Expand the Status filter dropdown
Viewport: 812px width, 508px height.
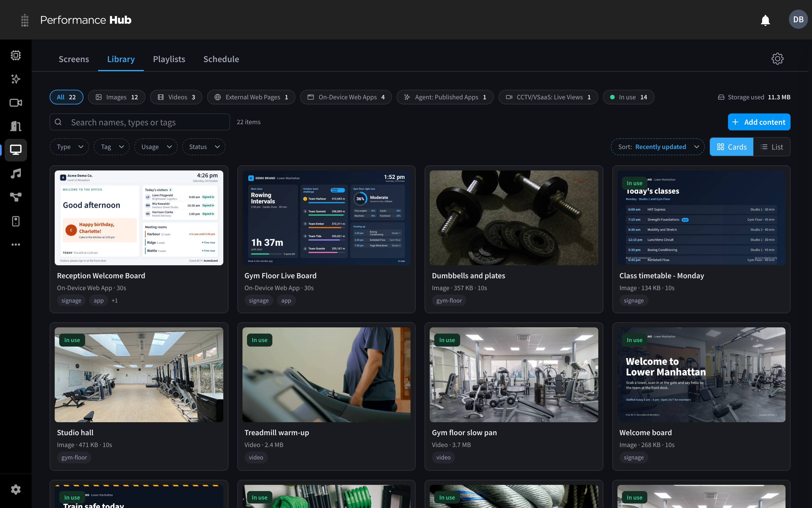[204, 147]
